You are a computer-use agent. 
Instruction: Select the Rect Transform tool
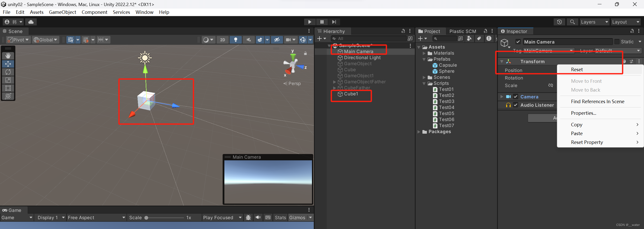coord(8,88)
